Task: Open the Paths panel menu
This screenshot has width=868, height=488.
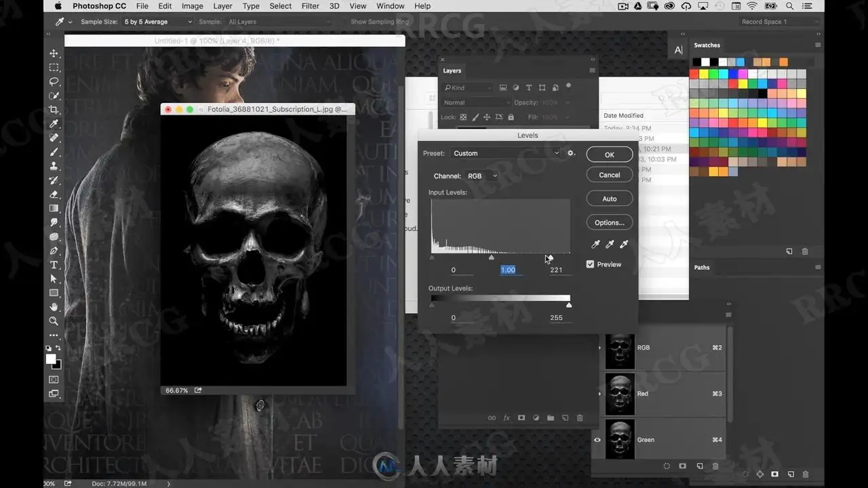Action: pos(818,268)
